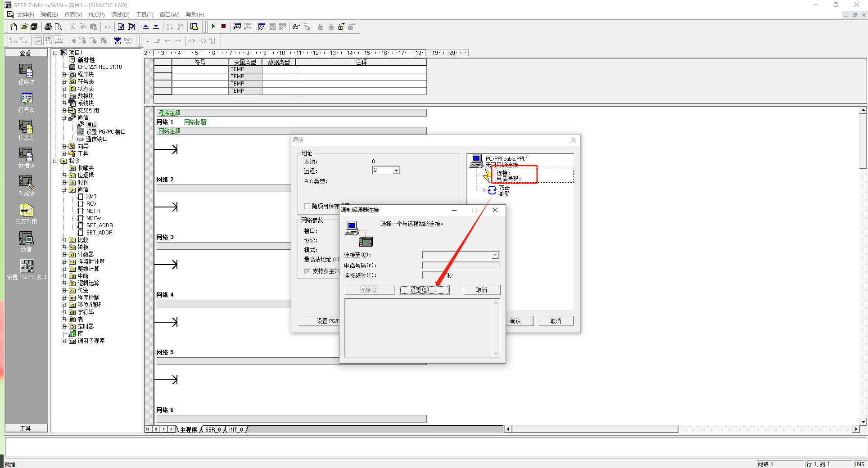Open 数据块 in the left navigation bar
Viewport: 868px width, 468px height.
[26, 158]
